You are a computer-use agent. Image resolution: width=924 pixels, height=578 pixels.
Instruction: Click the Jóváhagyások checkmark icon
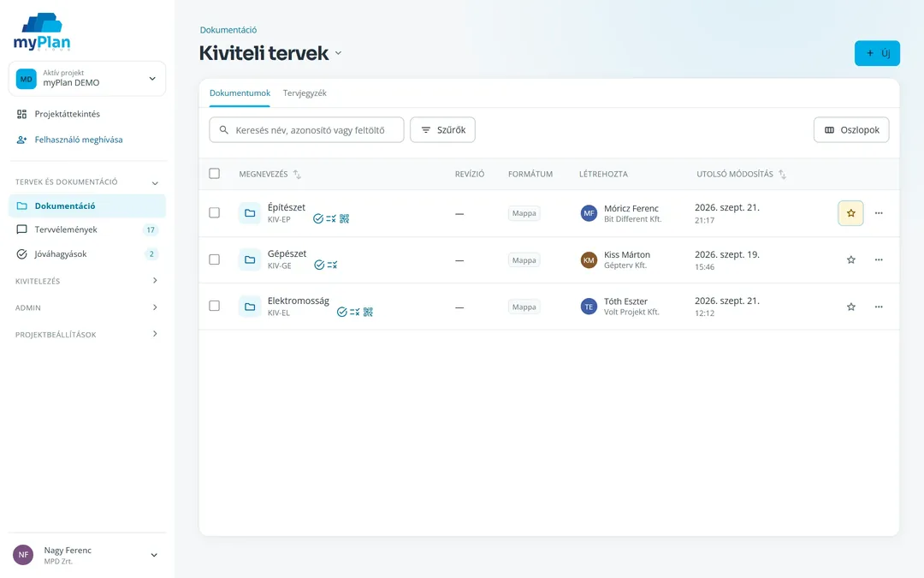[21, 254]
